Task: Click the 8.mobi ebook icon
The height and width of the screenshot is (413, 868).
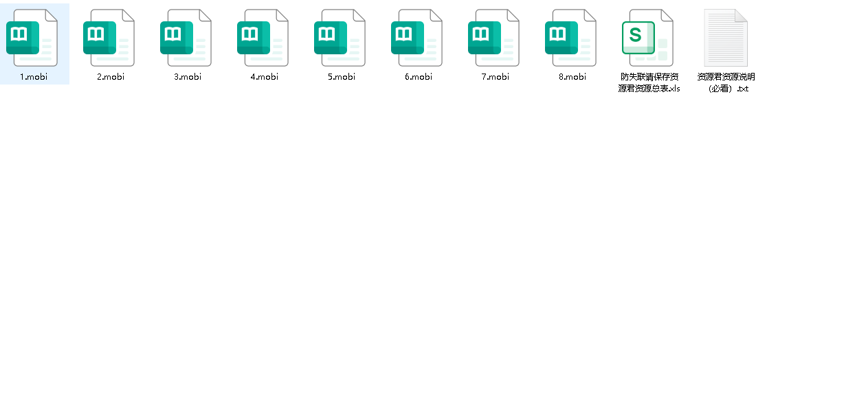Action: 571,38
